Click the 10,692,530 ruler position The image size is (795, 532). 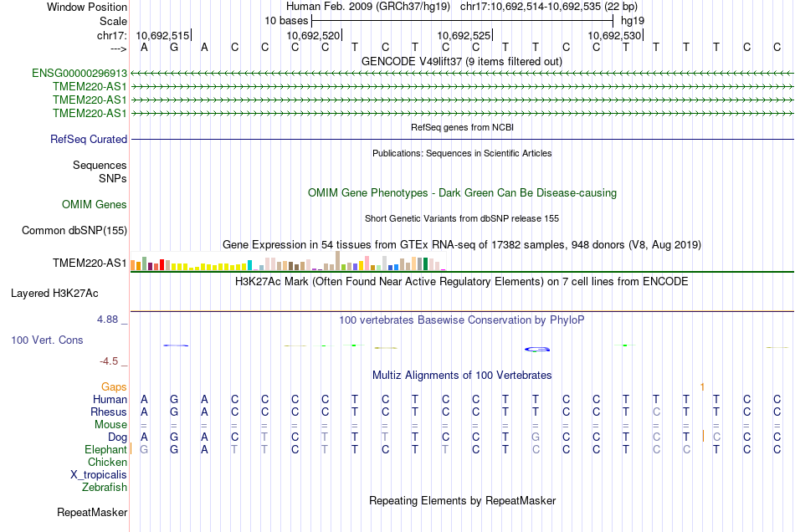coord(614,35)
